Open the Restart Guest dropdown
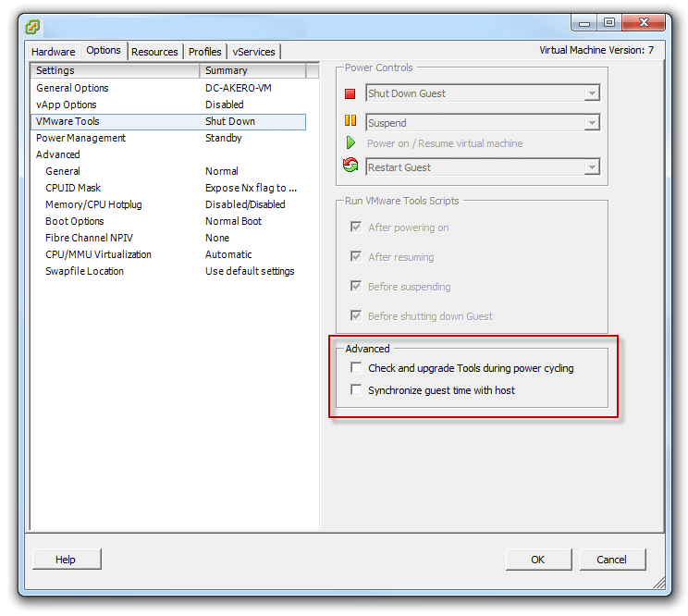This screenshot has height=616, width=688. [x=591, y=167]
